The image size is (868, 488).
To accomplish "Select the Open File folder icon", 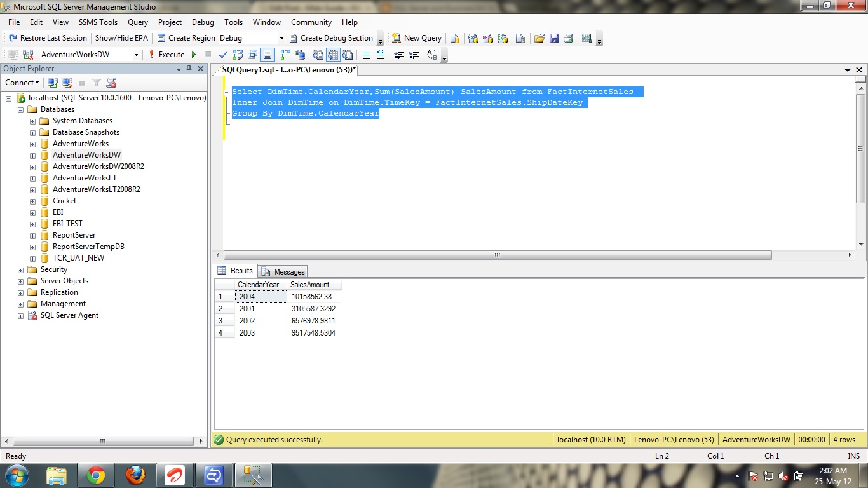I will pos(540,38).
